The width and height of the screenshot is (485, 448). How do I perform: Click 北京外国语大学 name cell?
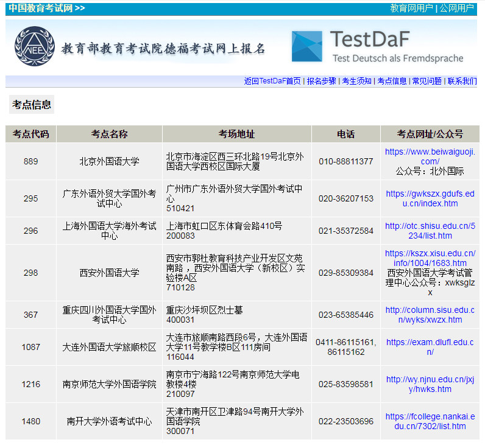click(109, 161)
